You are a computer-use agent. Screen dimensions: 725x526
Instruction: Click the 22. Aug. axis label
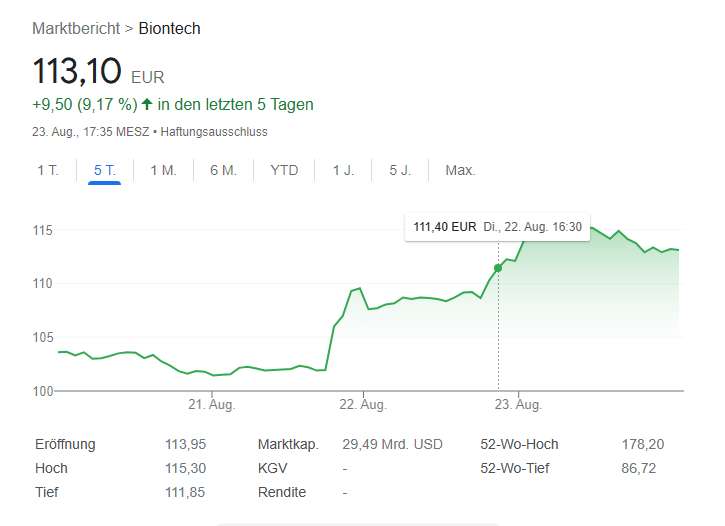[363, 404]
